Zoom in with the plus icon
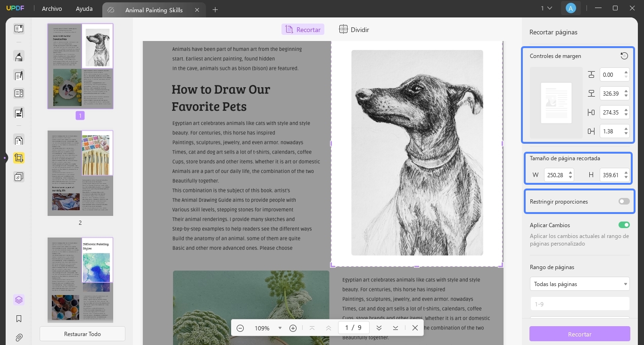Image resolution: width=644 pixels, height=345 pixels. (x=293, y=328)
